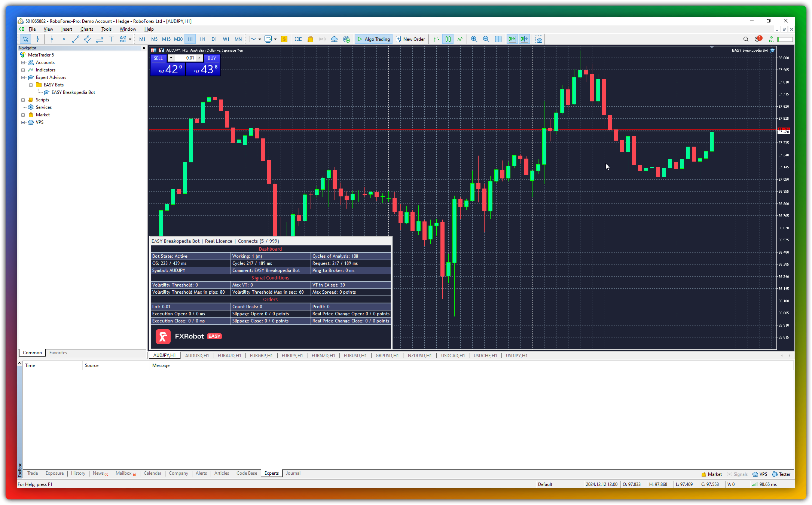This screenshot has height=505, width=812.
Task: Draw a horizontal line on chart
Action: (64, 39)
